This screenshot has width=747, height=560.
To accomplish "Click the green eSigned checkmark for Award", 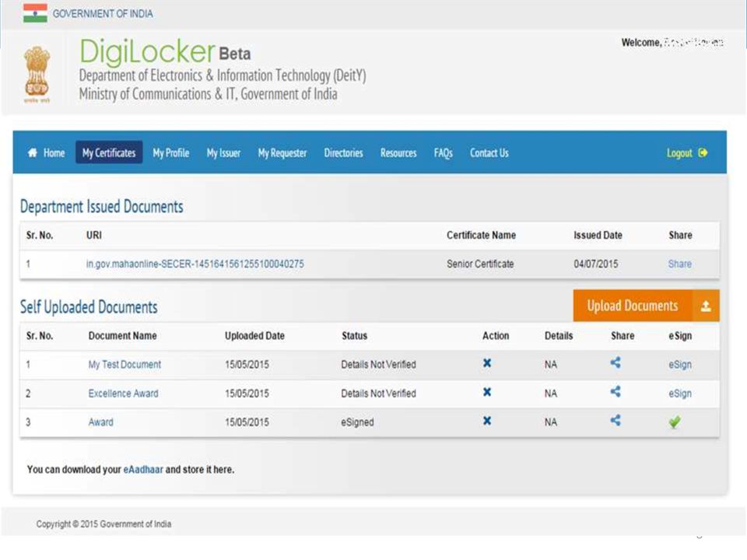I will click(x=675, y=422).
